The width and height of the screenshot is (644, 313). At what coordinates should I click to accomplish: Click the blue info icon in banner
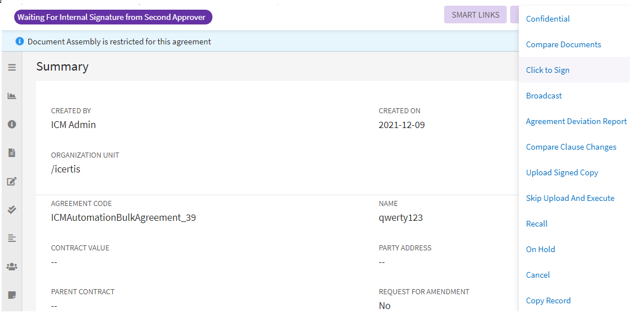point(20,42)
